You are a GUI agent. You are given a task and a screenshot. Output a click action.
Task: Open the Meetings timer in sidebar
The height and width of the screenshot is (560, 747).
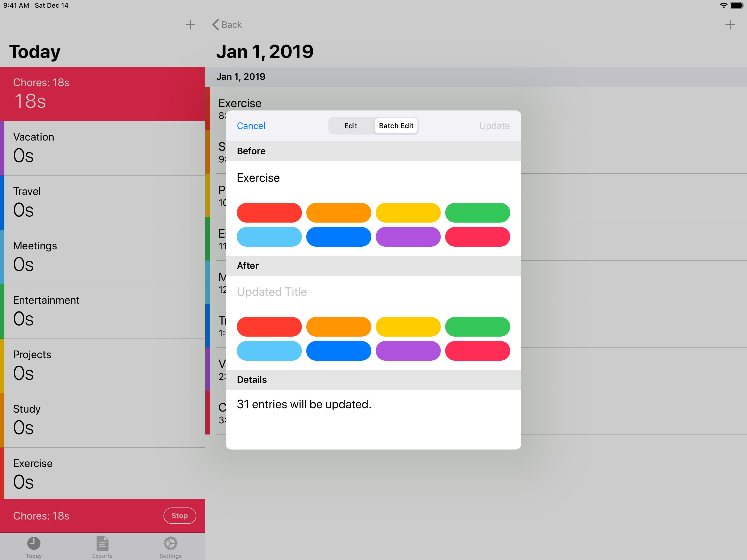pos(103,257)
